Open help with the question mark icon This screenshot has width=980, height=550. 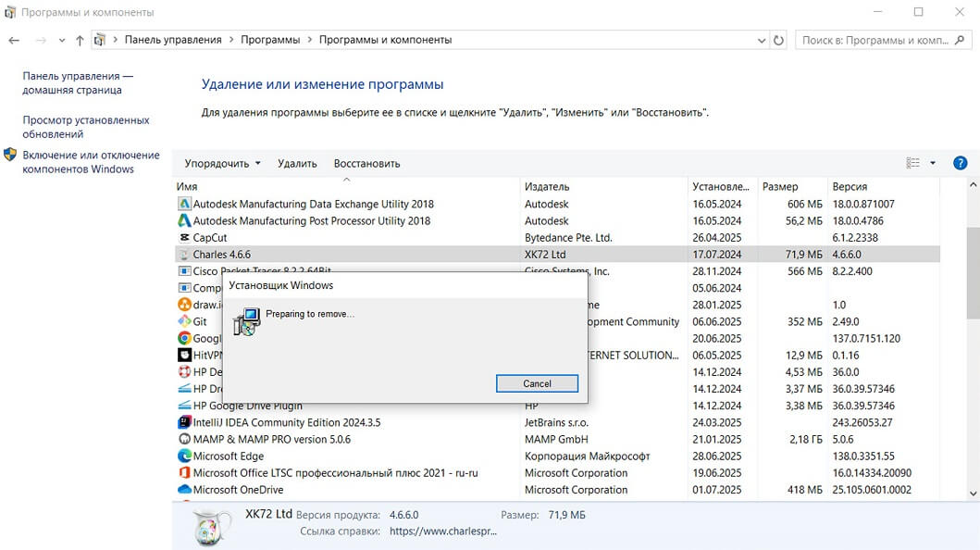pos(960,163)
